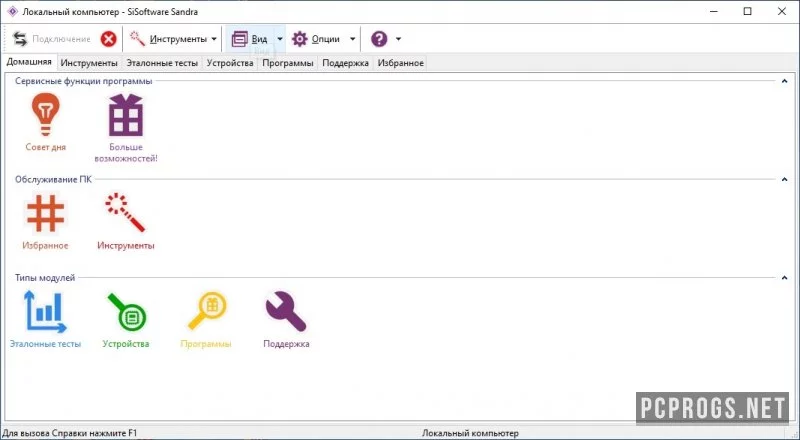
Task: Switch to the Эталонные тесты tab
Action: click(x=162, y=63)
